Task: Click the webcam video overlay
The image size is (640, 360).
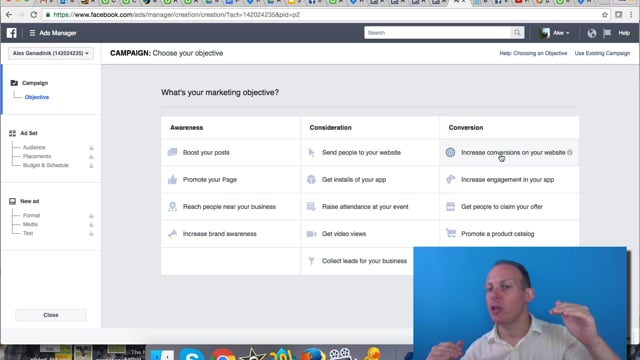Action: (520, 303)
